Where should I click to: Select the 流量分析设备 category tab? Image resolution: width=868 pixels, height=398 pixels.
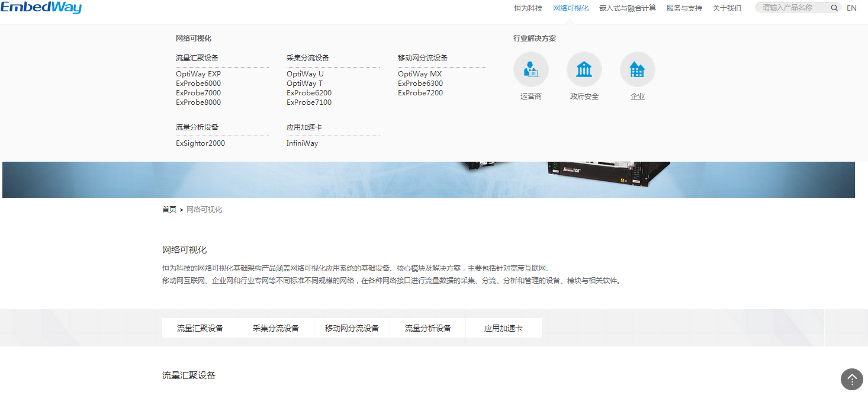click(427, 328)
